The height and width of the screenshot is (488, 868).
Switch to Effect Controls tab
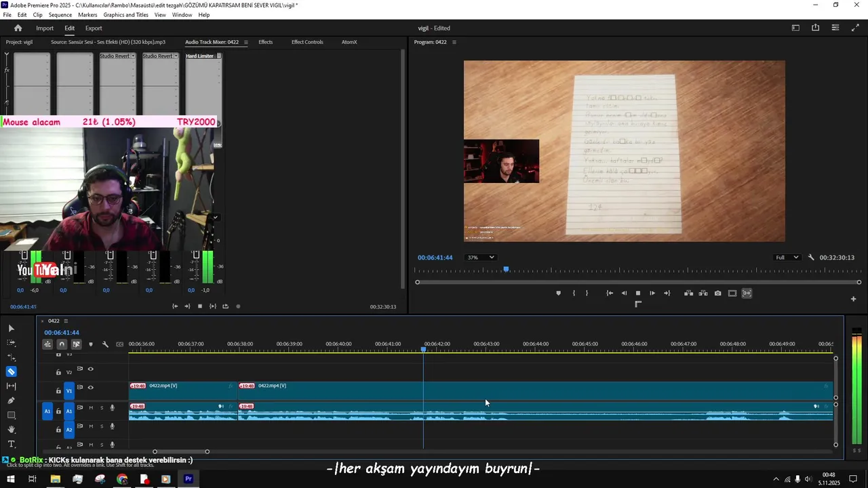pyautogui.click(x=307, y=42)
